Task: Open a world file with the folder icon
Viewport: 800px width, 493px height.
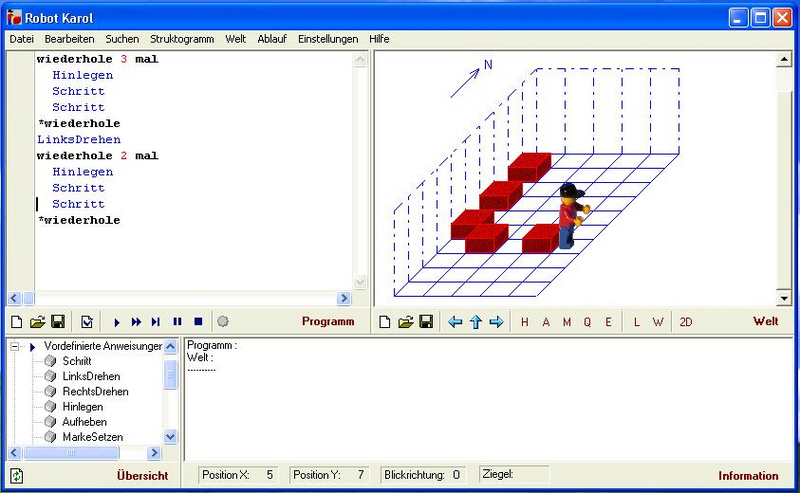Action: (407, 322)
